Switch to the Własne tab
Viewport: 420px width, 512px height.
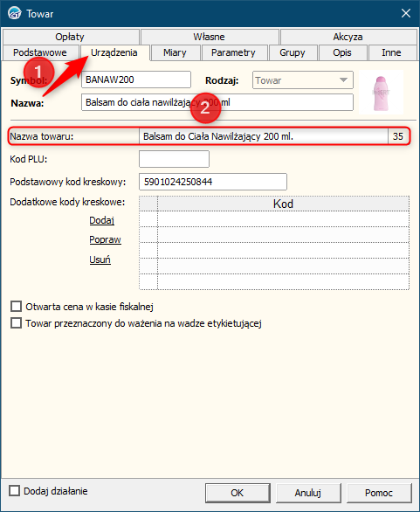tap(210, 37)
